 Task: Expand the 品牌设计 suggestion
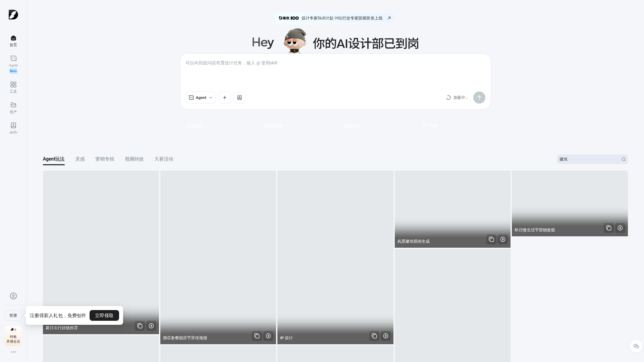click(x=197, y=126)
